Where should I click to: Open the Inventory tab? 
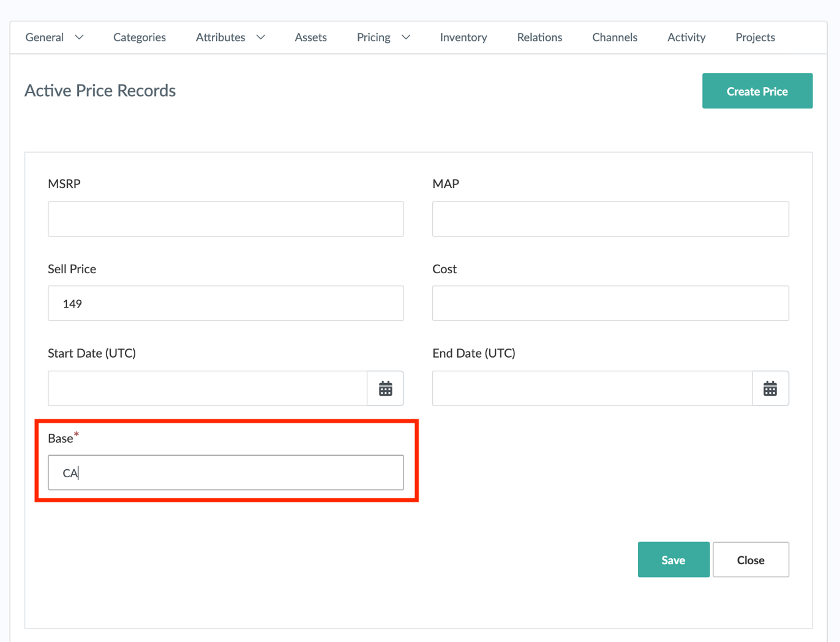[463, 37]
